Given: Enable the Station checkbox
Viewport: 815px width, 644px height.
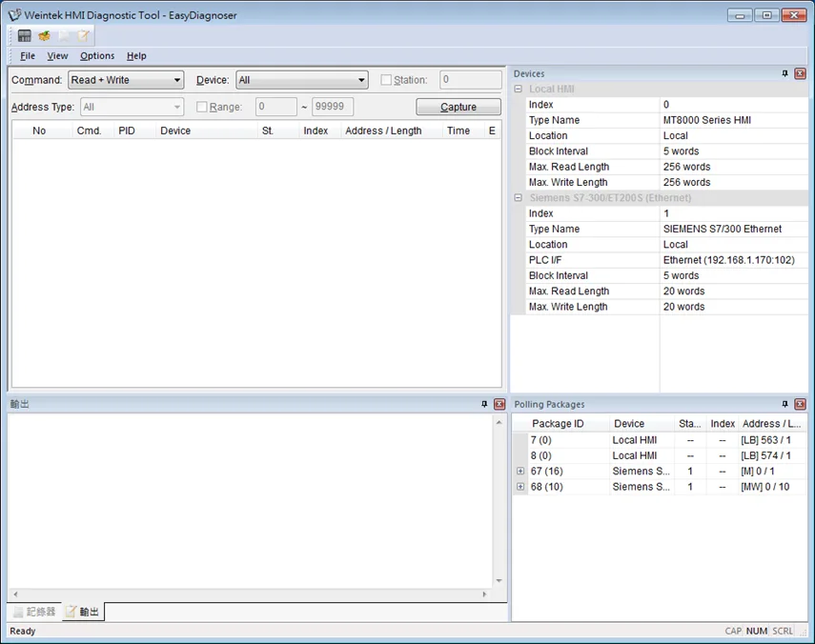Looking at the screenshot, I should coord(386,80).
